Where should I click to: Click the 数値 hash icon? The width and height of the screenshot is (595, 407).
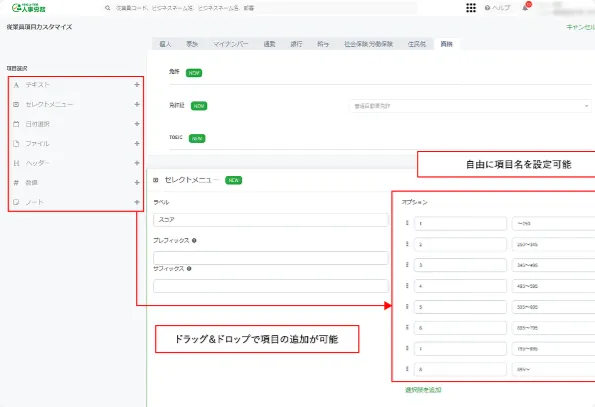coord(16,183)
